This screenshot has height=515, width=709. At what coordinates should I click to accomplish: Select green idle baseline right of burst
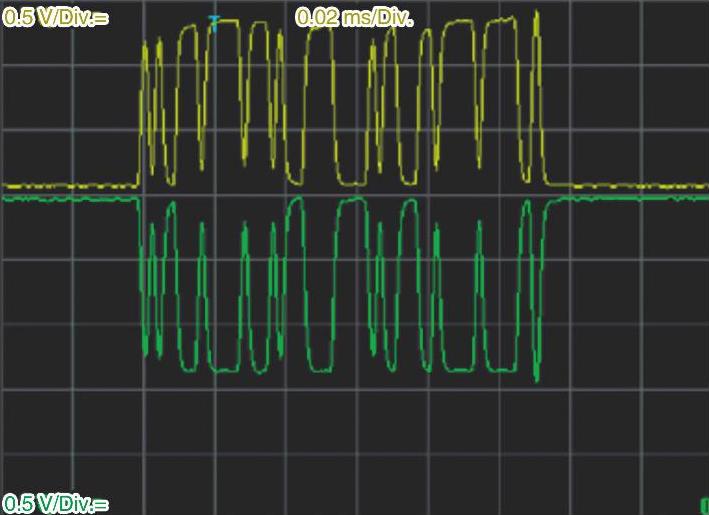click(x=630, y=198)
